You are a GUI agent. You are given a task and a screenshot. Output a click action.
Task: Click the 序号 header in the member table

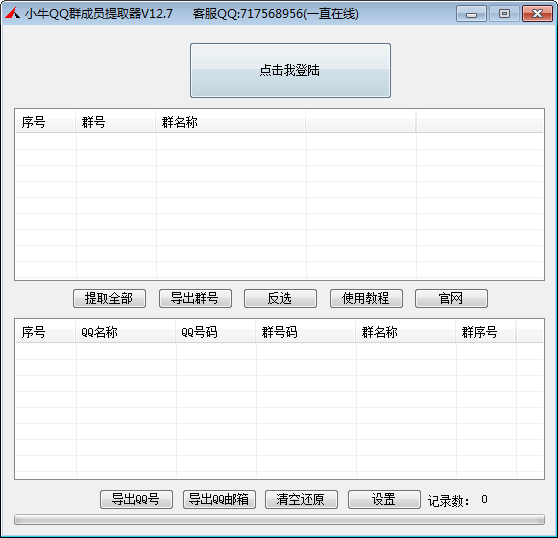[46, 332]
